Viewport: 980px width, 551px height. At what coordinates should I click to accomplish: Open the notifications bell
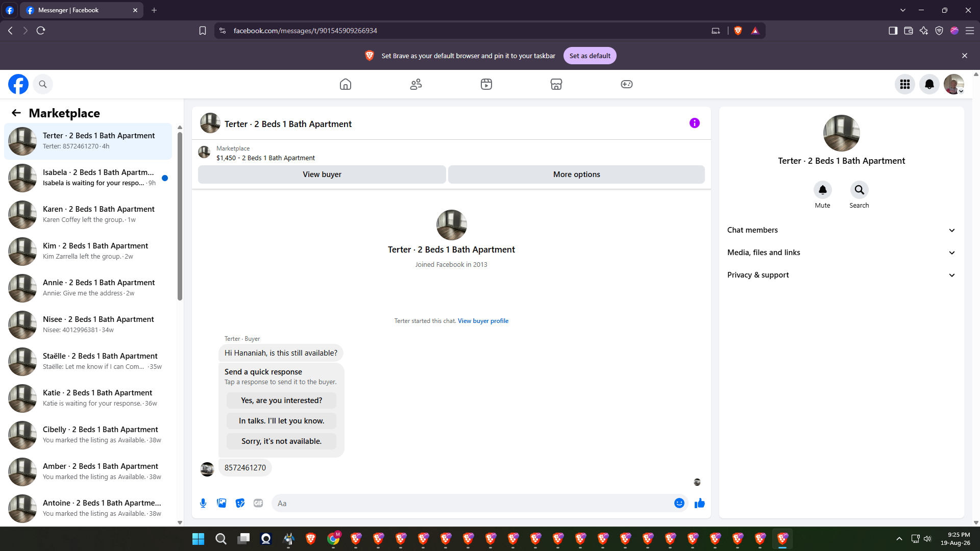pyautogui.click(x=929, y=84)
